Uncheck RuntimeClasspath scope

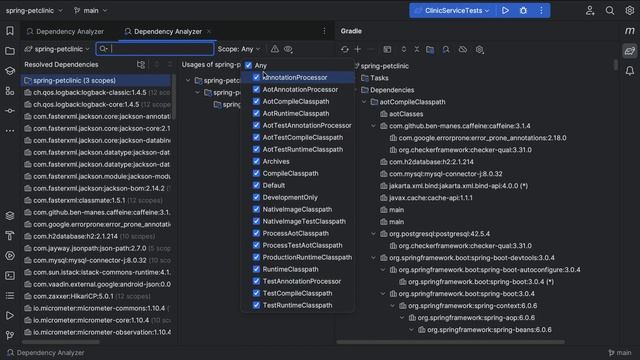pos(256,269)
